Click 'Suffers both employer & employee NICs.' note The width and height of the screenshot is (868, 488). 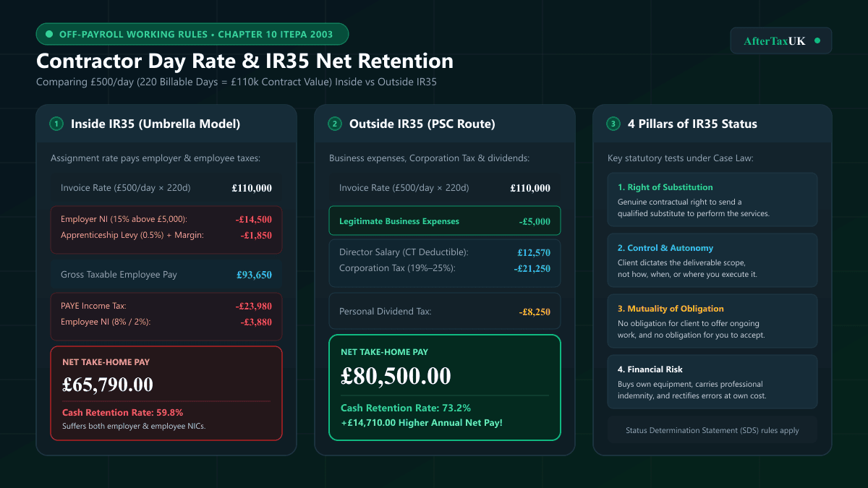click(x=134, y=426)
